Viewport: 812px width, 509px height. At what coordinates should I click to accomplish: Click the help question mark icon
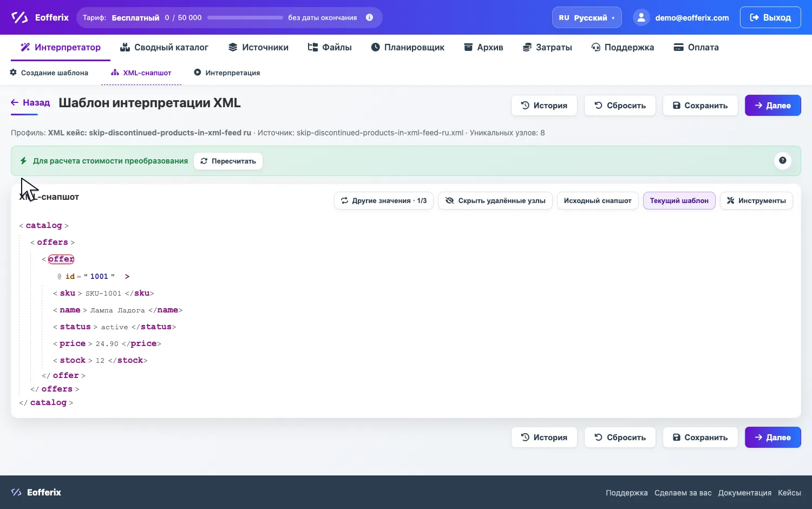click(782, 160)
